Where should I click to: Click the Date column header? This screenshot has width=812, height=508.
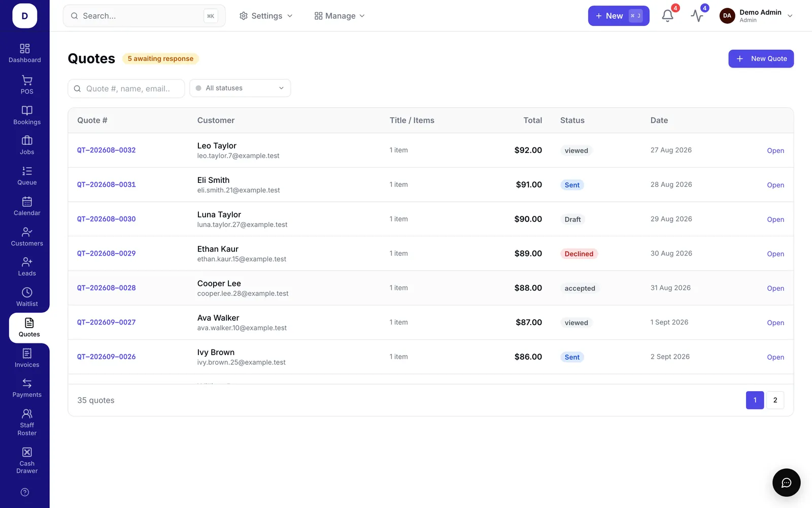click(x=659, y=120)
